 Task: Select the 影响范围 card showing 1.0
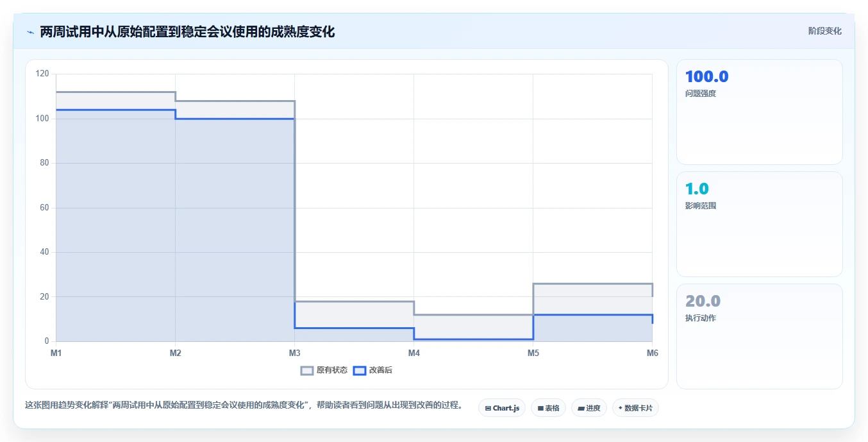[760, 225]
